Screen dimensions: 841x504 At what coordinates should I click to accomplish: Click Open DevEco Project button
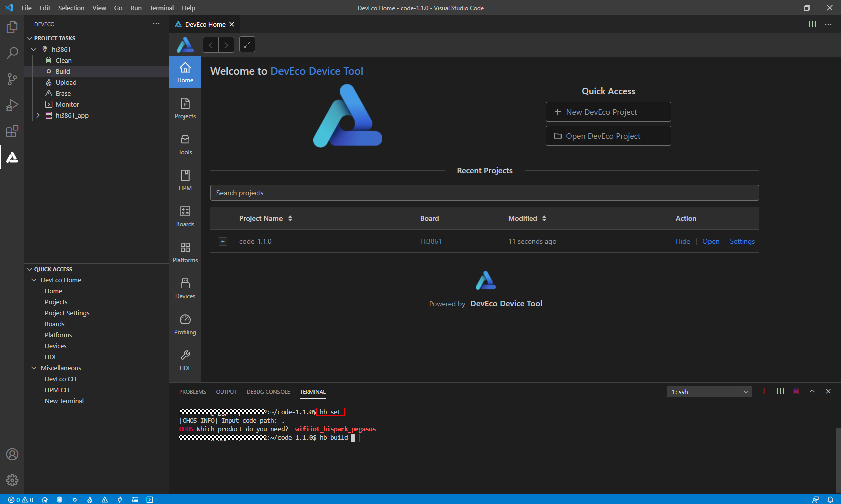point(608,136)
